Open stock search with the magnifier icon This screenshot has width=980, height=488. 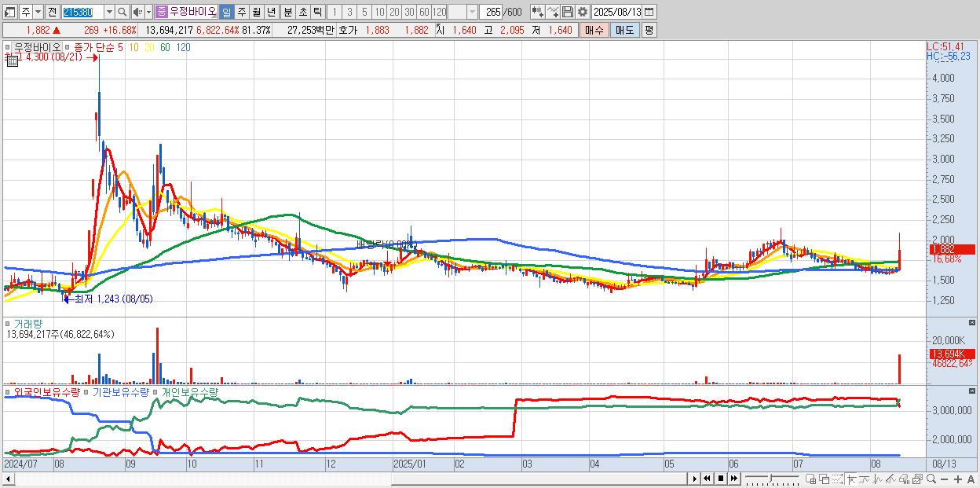122,12
